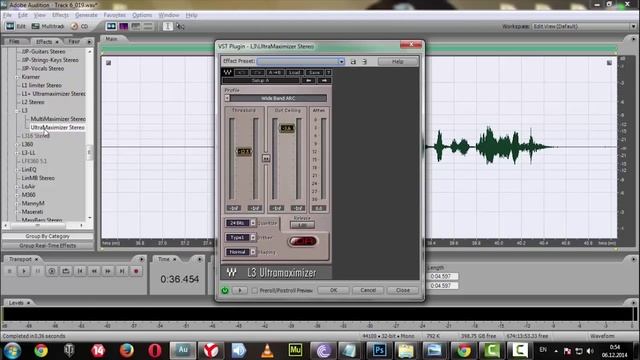Click the plugin undo button
The width and height of the screenshot is (640, 360).
pos(241,72)
